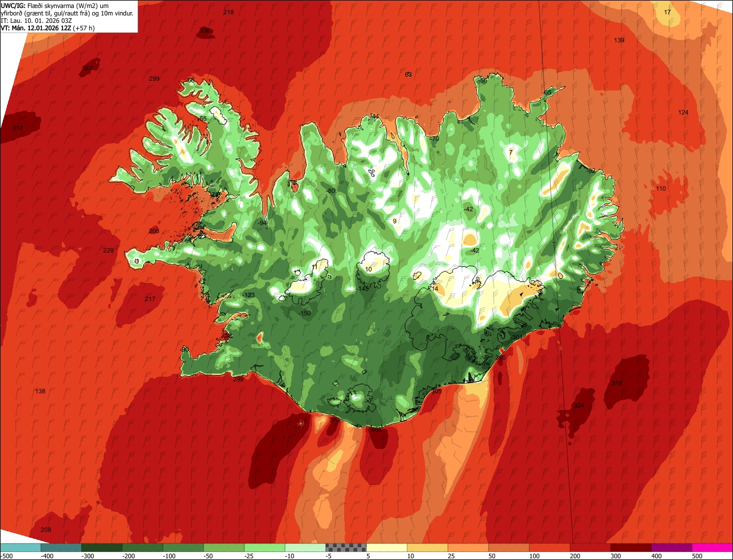This screenshot has height=560, width=733.
Task: Pick the 300 to 400 dark red swatch
Action: coord(630,547)
